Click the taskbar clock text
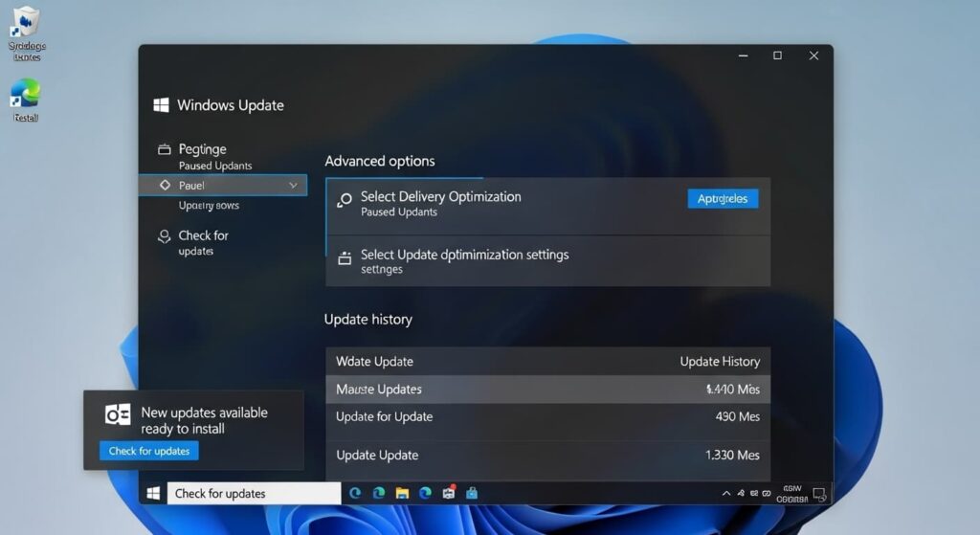This screenshot has height=535, width=980. 791,494
